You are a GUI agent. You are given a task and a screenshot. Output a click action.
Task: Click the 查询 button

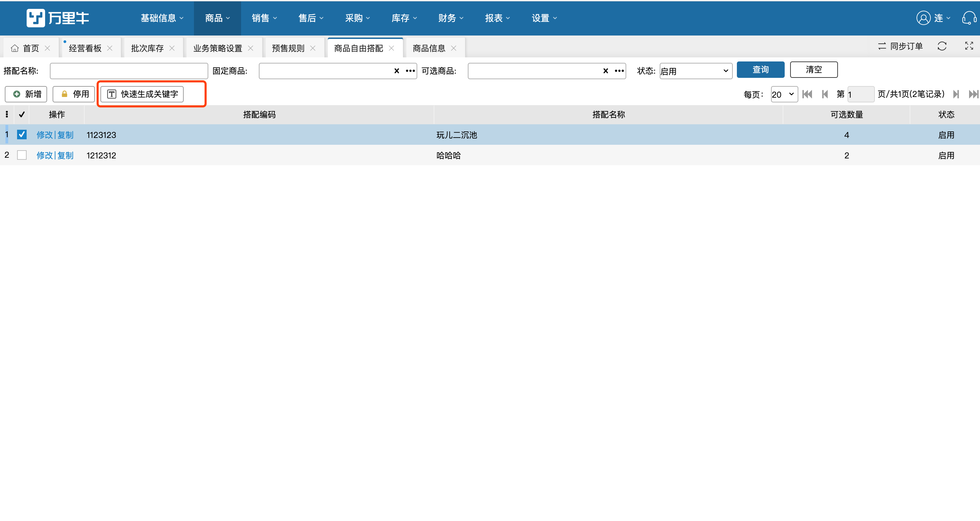click(760, 70)
